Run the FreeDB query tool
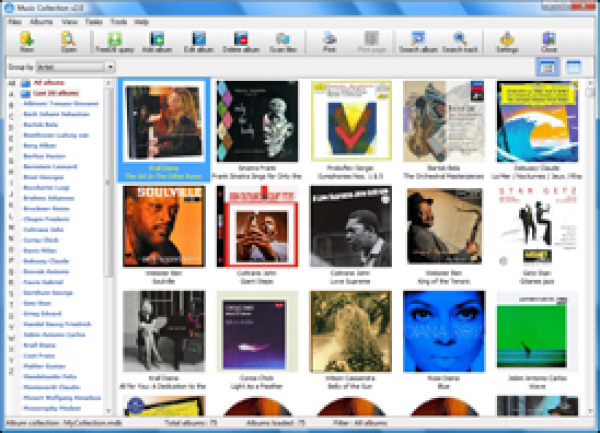600x433 pixels. 114,42
